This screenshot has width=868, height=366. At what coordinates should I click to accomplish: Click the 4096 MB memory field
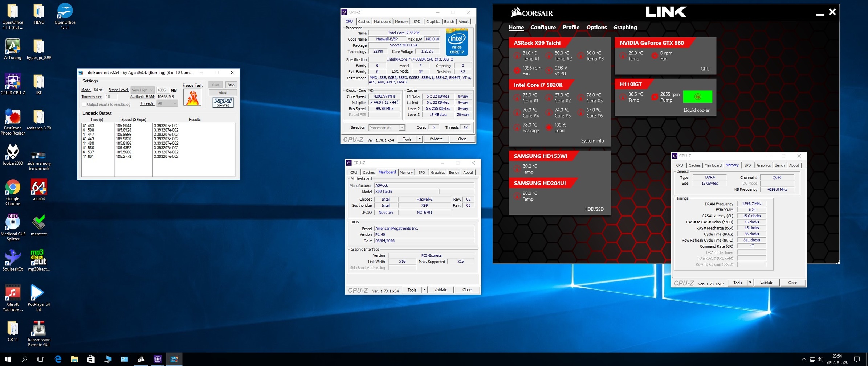click(162, 90)
